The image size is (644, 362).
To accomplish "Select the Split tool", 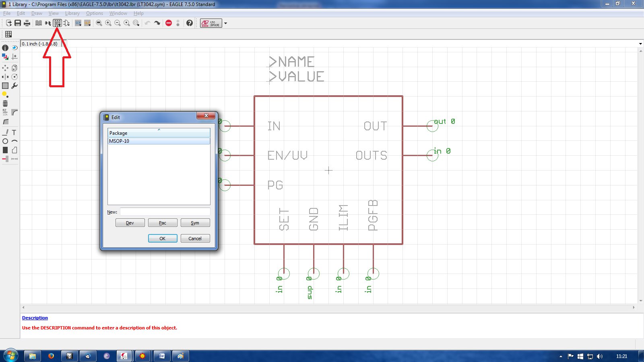I will [5, 121].
